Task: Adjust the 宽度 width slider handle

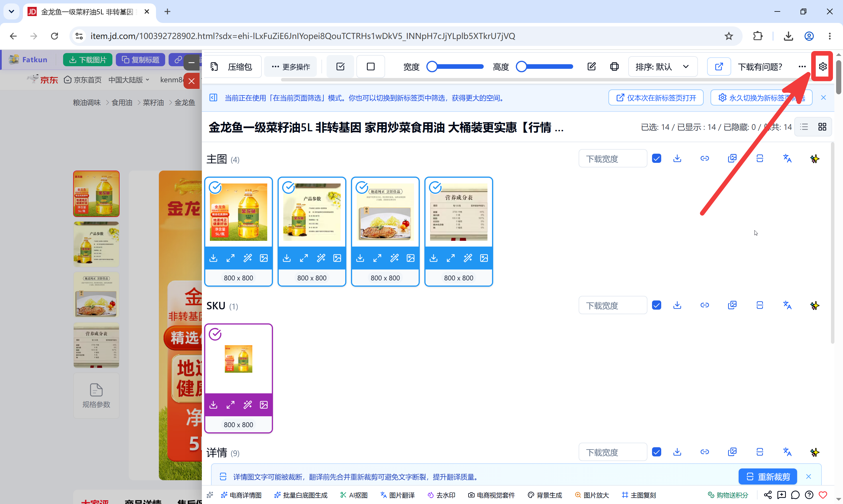Action: (x=432, y=67)
